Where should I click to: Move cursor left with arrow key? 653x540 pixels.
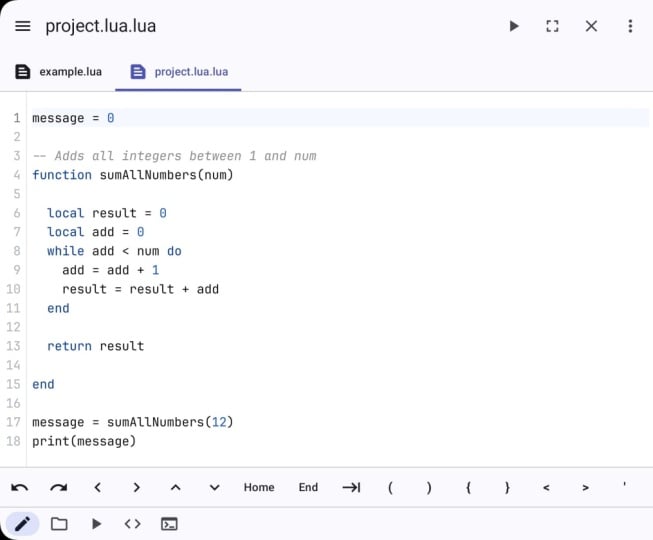coord(97,487)
